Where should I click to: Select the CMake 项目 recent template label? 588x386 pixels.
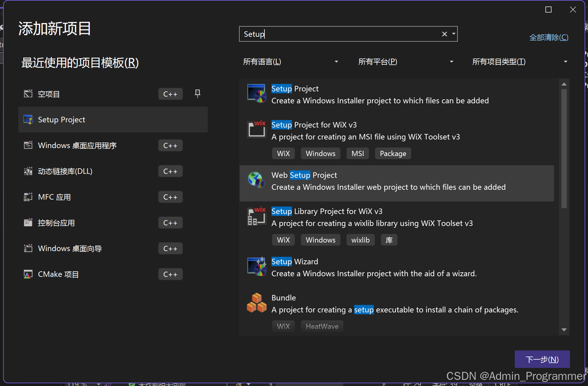[58, 274]
